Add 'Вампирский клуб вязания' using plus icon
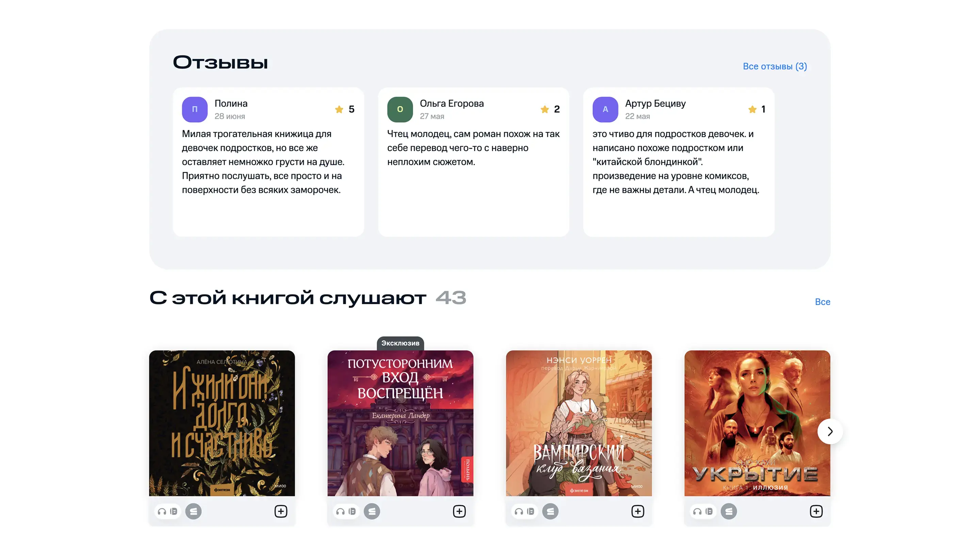 tap(638, 511)
